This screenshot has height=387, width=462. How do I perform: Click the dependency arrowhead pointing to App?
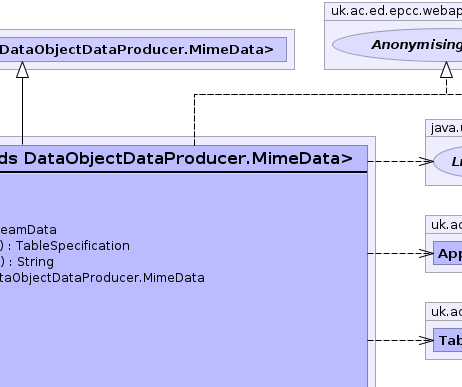pos(426,253)
